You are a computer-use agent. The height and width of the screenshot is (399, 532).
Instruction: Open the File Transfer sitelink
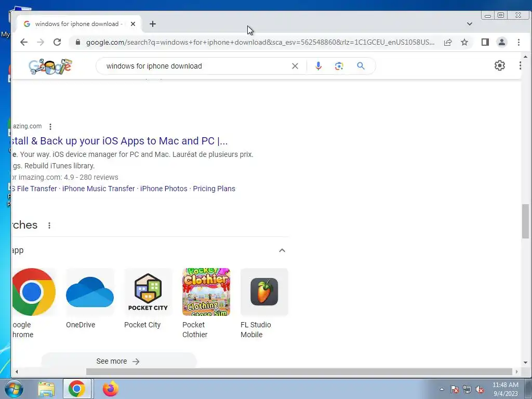click(34, 189)
